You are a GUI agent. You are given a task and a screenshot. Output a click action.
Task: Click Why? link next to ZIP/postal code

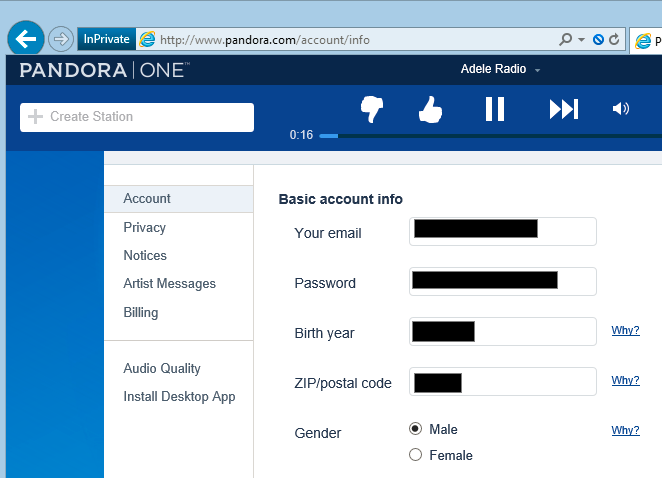pyautogui.click(x=625, y=381)
